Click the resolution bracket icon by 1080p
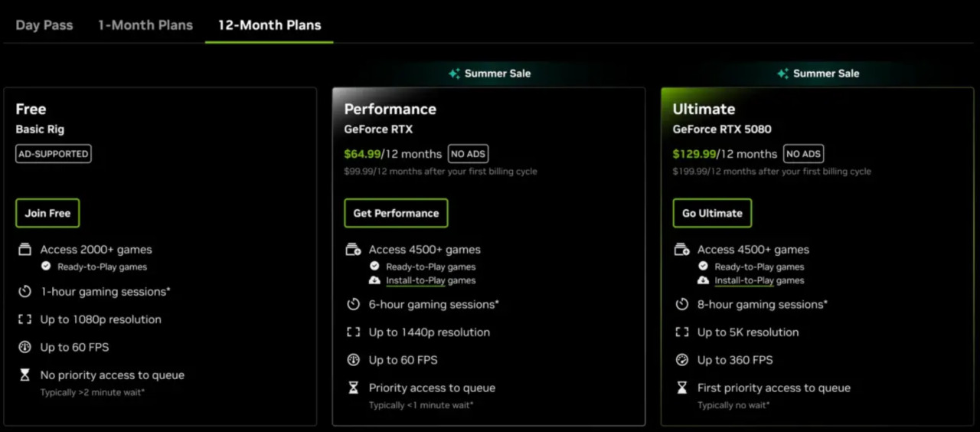 (24, 319)
